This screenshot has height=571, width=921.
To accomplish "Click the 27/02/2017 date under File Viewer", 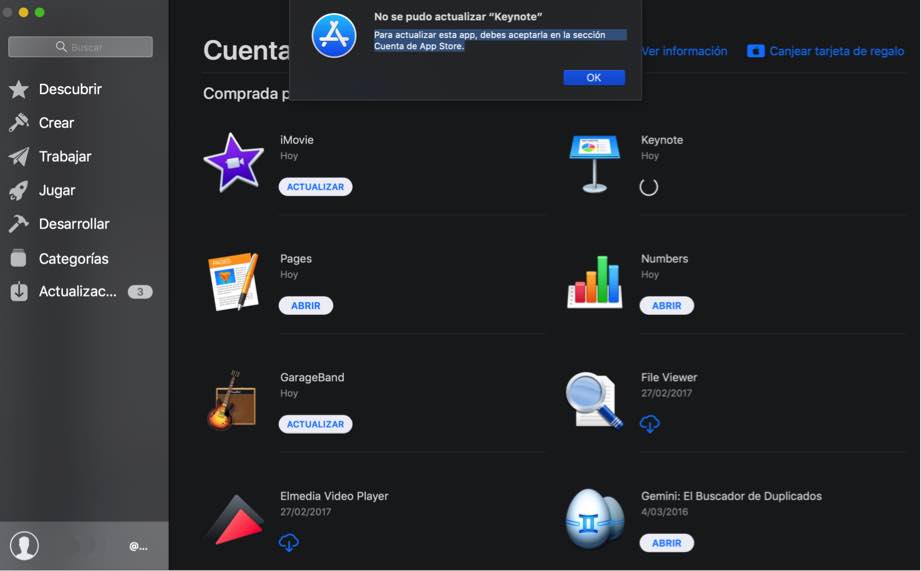I will [x=666, y=393].
